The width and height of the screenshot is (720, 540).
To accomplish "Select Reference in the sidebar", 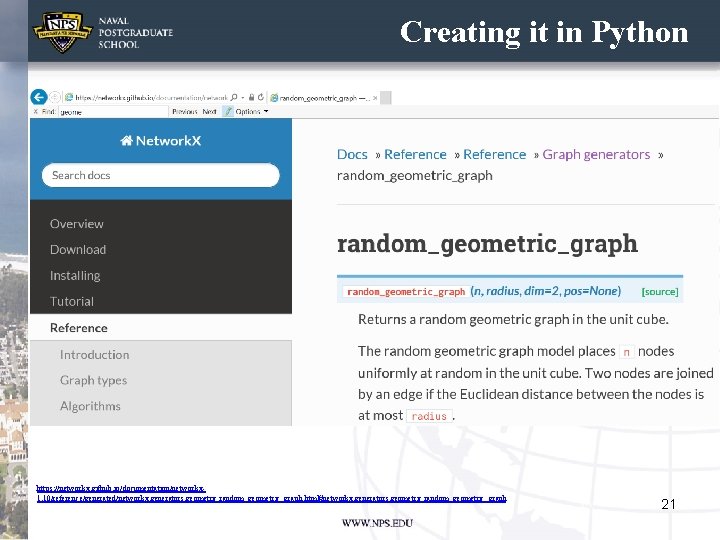I will tap(79, 328).
